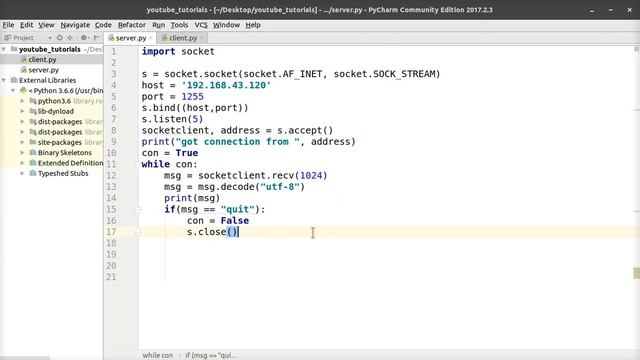Open the View menu

point(46,25)
